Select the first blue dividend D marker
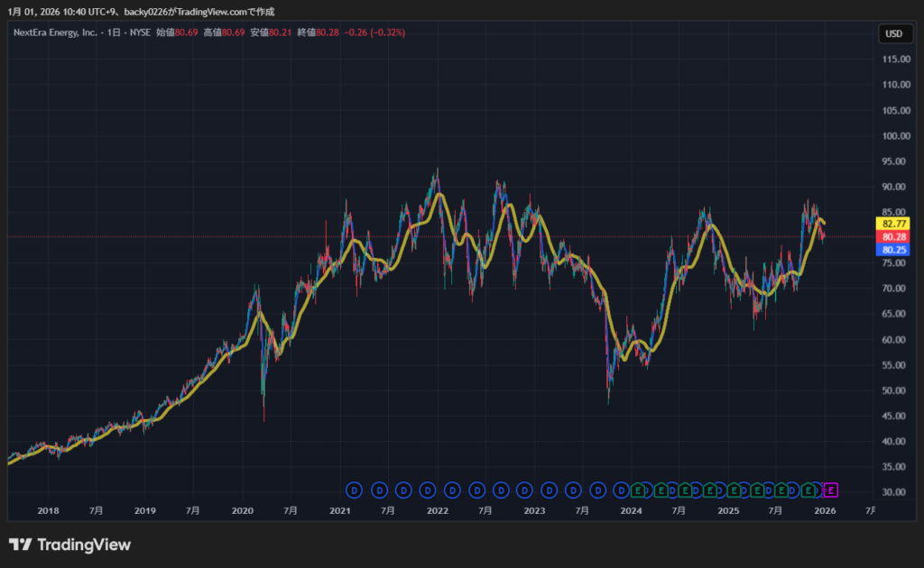Viewport: 924px width, 568px height. coord(355,490)
